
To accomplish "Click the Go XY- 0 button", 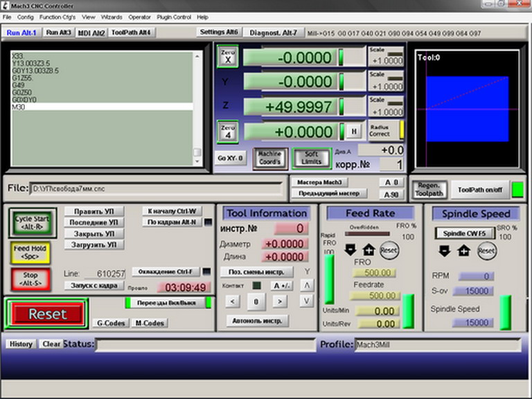I will coord(230,158).
